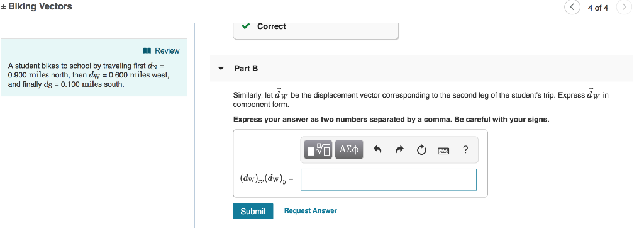
Task: Open the Review link text
Action: (167, 50)
